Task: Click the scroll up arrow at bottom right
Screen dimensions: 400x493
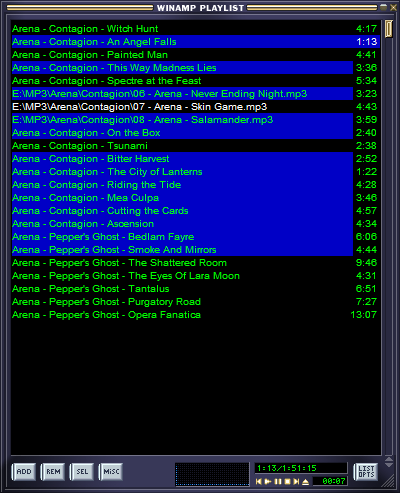Action: [389, 459]
